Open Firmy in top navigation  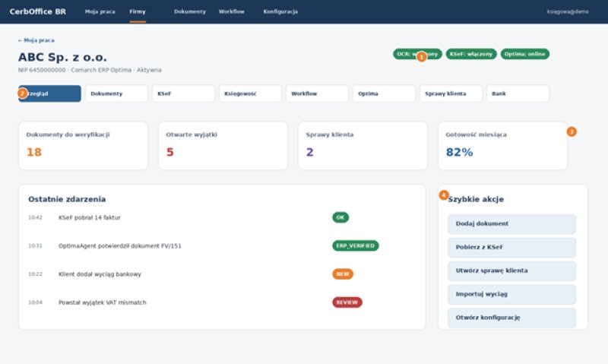pos(138,11)
